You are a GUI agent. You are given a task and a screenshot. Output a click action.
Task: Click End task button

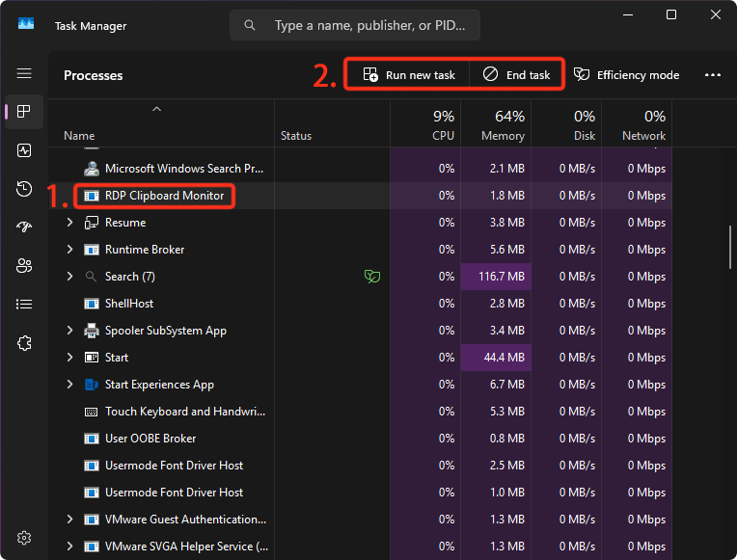coord(516,74)
